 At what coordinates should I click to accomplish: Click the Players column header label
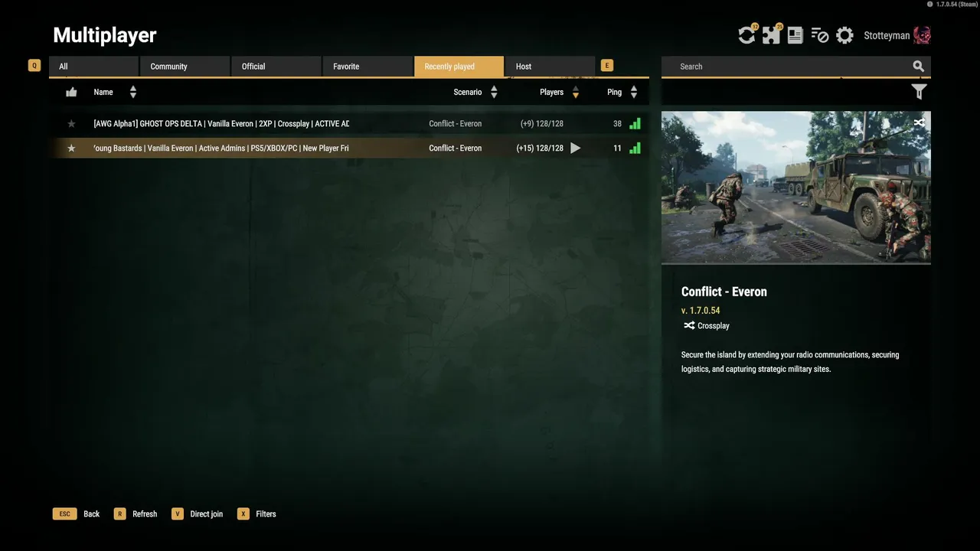pyautogui.click(x=551, y=93)
